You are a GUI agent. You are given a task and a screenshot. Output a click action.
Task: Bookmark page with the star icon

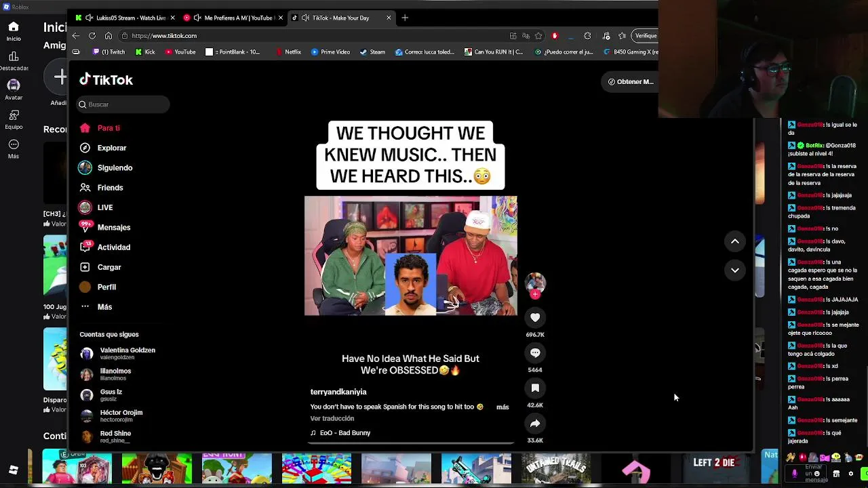[538, 36]
